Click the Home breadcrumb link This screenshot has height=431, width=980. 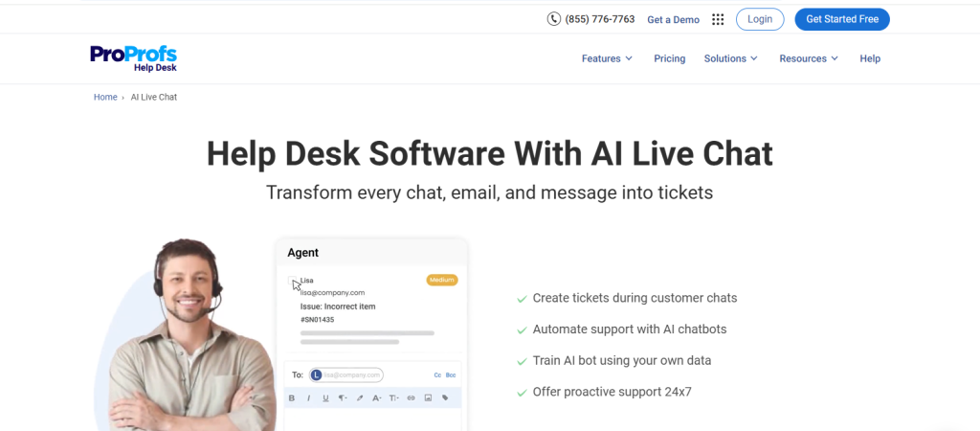point(105,97)
